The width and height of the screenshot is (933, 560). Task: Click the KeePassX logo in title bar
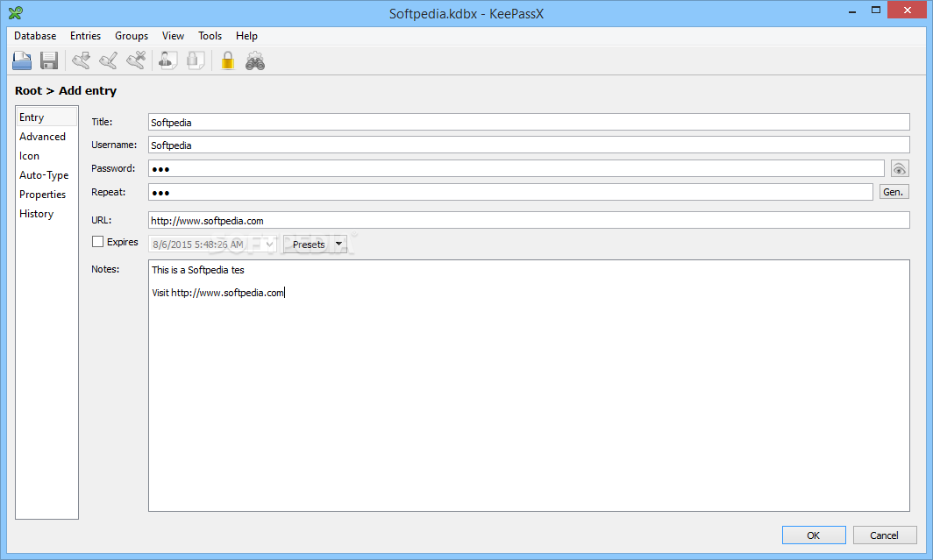[x=16, y=12]
